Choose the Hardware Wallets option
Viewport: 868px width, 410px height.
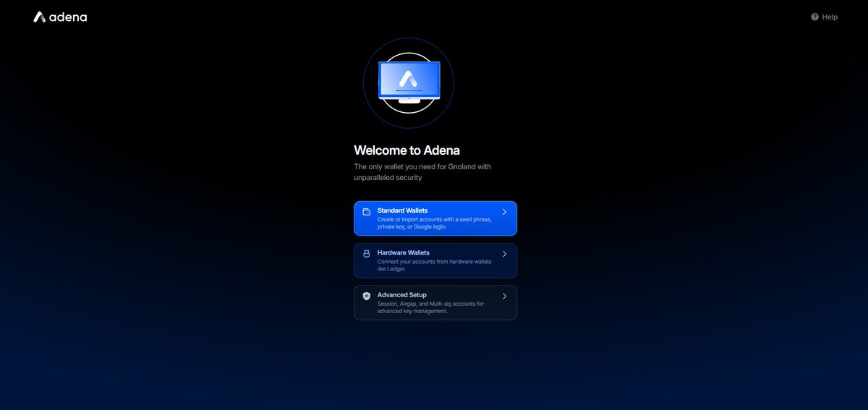coord(435,260)
